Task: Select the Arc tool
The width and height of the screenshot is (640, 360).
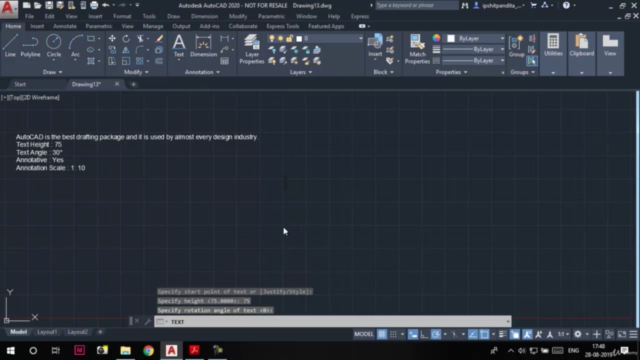Action: [75, 45]
